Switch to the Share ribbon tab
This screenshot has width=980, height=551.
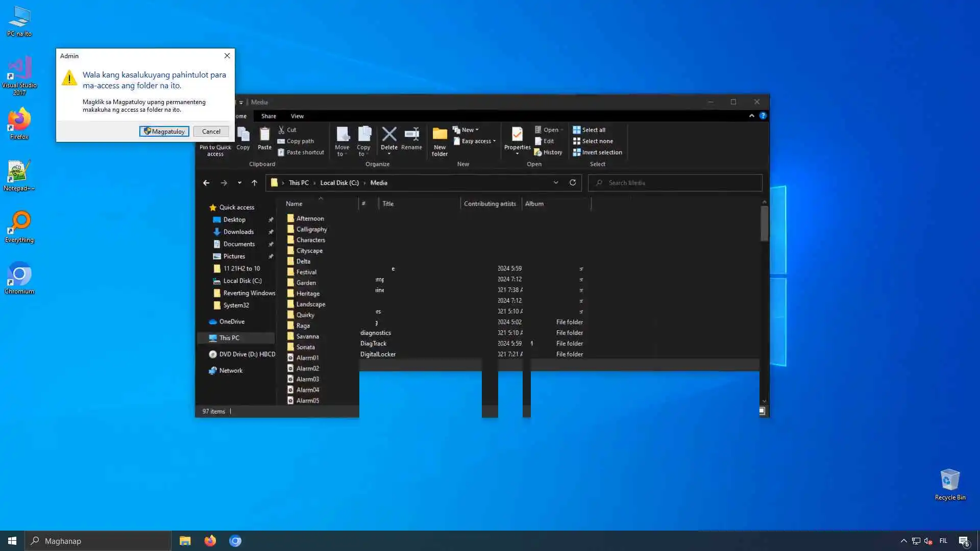point(268,116)
